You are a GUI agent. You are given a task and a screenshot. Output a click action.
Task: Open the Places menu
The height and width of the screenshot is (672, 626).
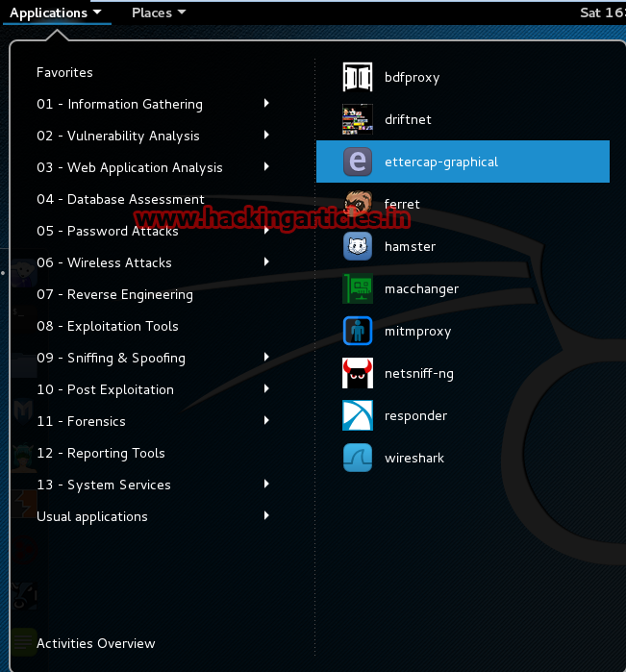tap(159, 12)
